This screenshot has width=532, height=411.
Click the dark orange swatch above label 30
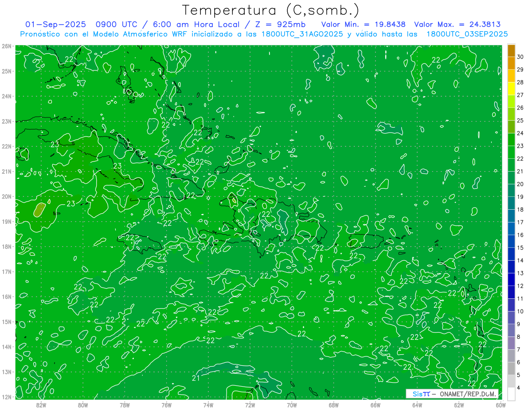pos(512,51)
